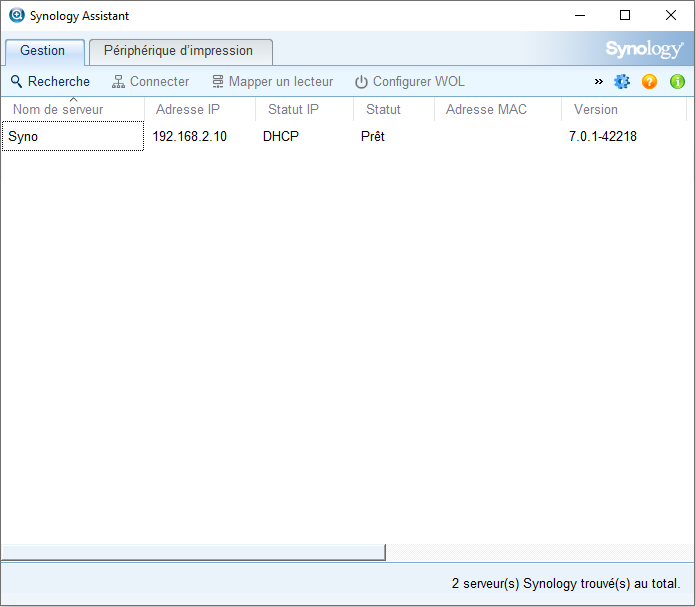Open settings with the blue gear icon

[x=622, y=82]
